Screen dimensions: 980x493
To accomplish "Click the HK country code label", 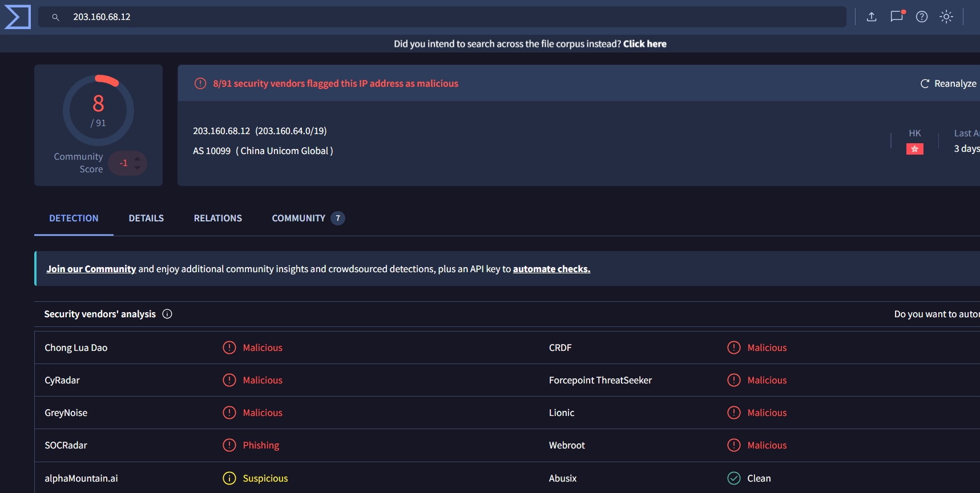I will pos(915,133).
